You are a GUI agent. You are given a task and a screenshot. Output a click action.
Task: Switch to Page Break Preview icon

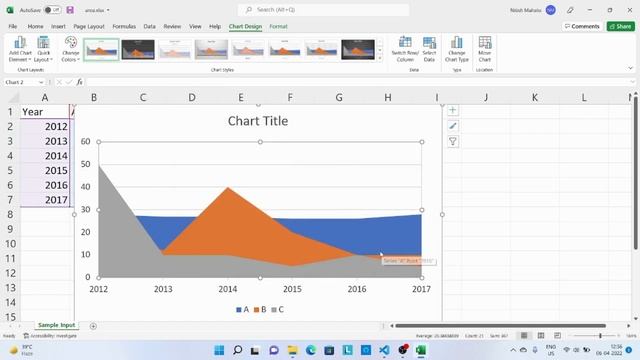pyautogui.click(x=557, y=336)
